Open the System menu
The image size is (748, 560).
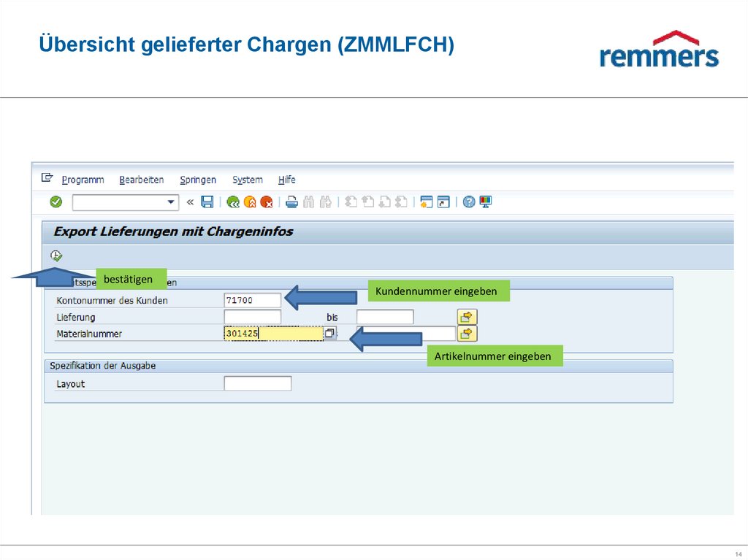click(247, 180)
